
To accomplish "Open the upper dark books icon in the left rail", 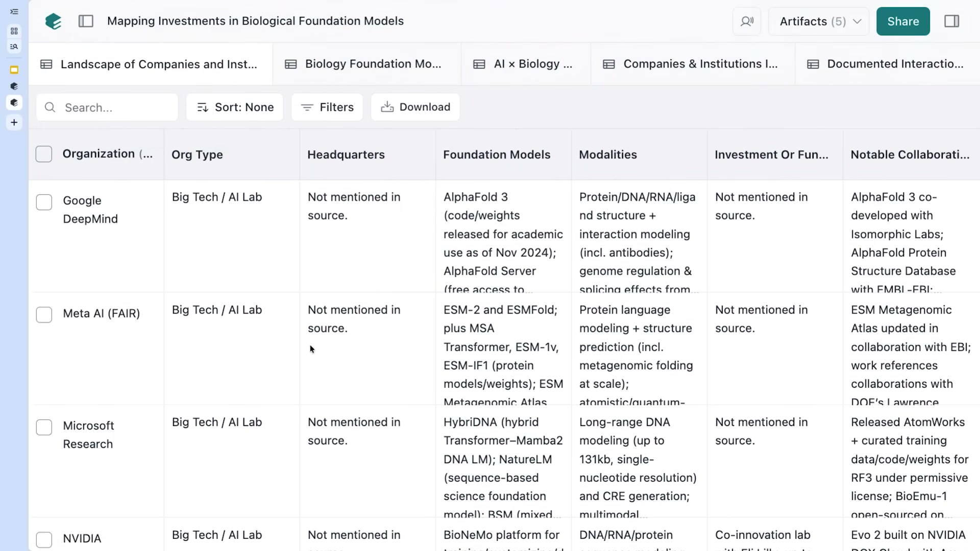I will [x=14, y=86].
